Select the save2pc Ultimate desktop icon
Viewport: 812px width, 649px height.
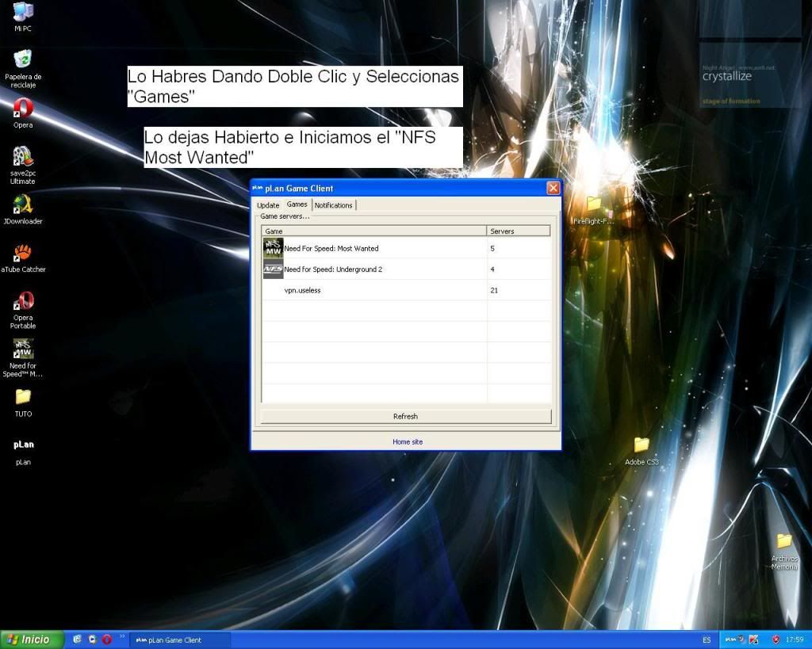(23, 165)
